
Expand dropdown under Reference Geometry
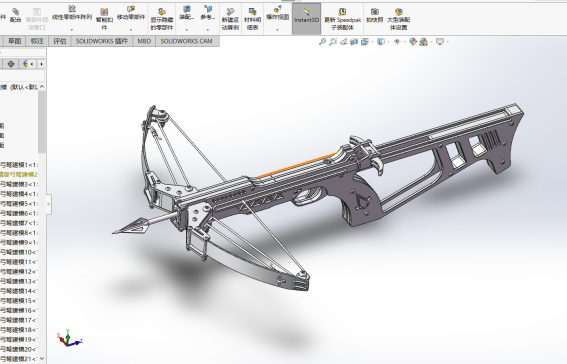pos(208,29)
